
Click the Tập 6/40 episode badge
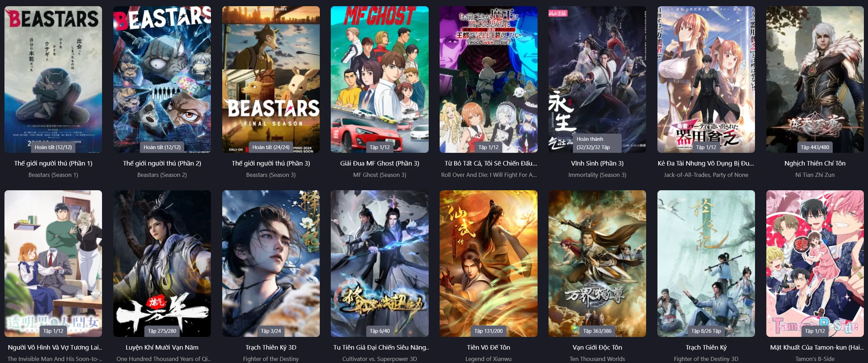click(380, 331)
